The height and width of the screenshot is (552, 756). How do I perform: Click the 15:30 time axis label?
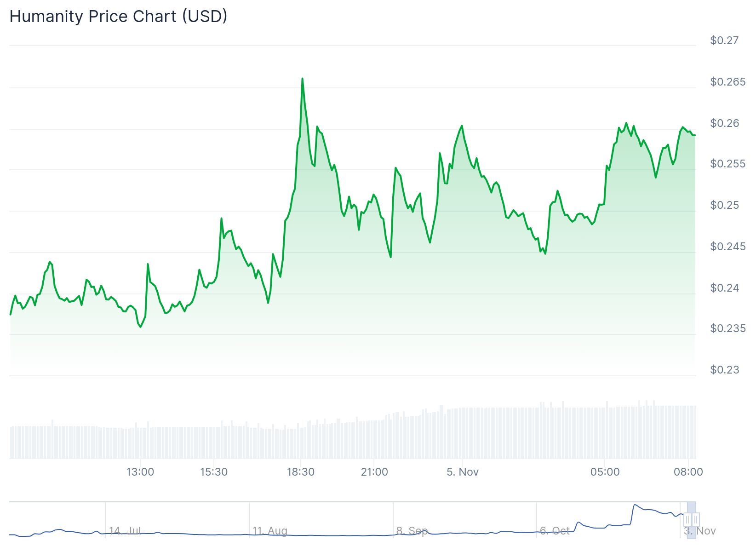click(214, 472)
